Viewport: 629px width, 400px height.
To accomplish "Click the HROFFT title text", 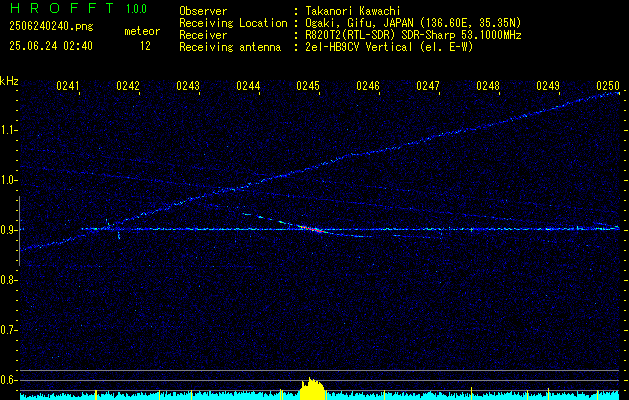I will [62, 8].
